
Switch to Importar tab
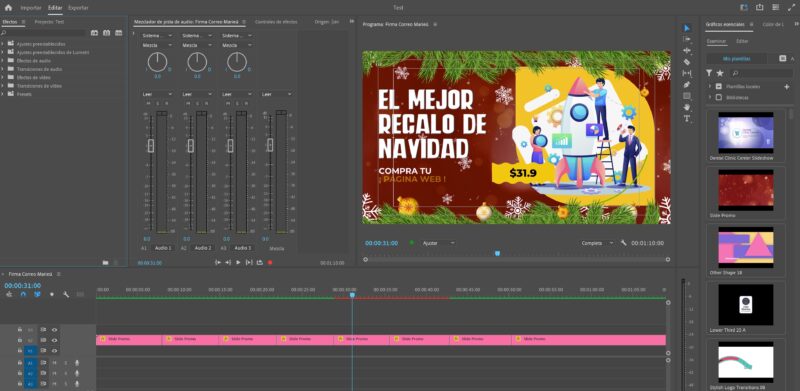coord(31,8)
